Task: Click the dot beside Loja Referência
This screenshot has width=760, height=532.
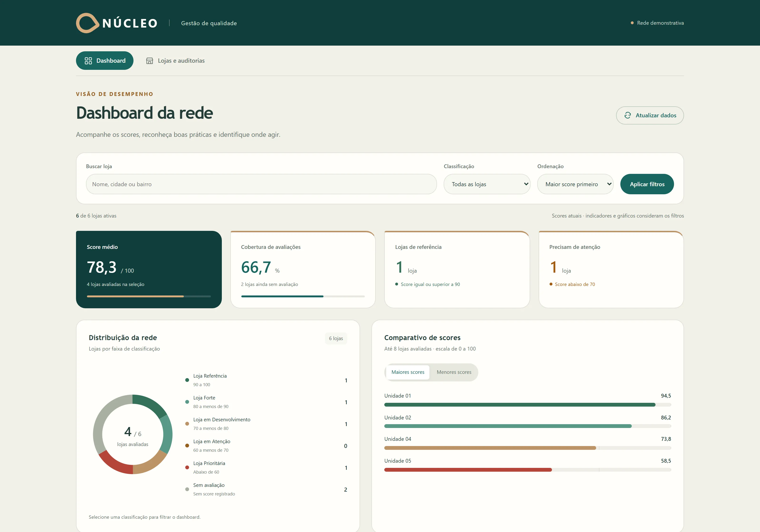Action: point(187,380)
